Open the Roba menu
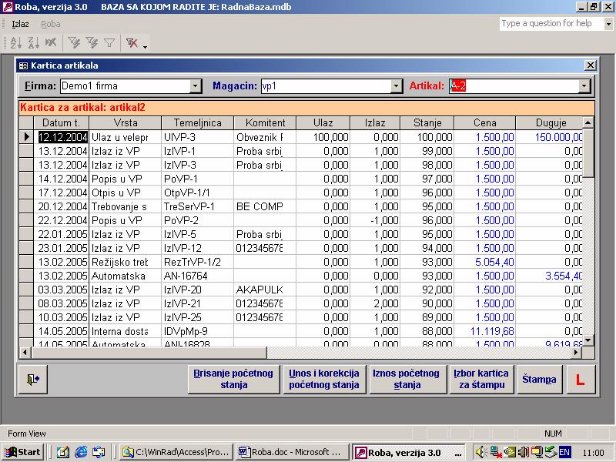 point(50,22)
